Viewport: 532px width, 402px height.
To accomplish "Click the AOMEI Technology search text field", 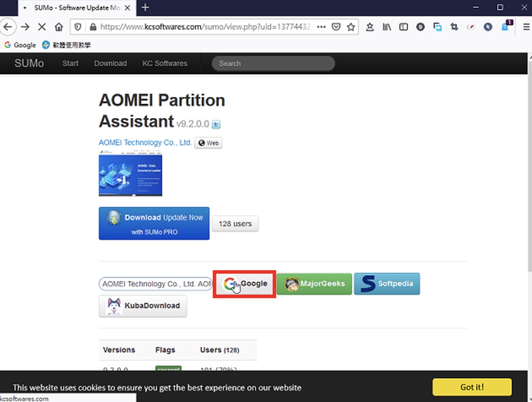I will click(x=155, y=284).
